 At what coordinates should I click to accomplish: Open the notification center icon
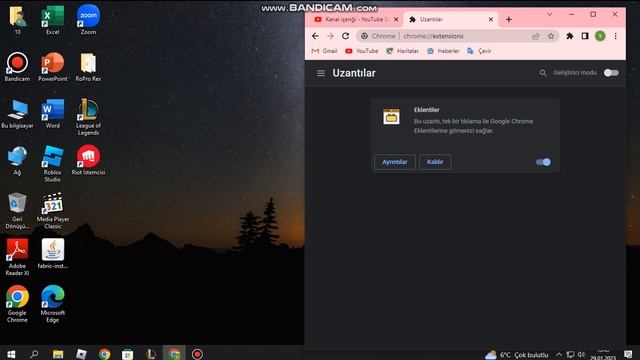click(628, 354)
